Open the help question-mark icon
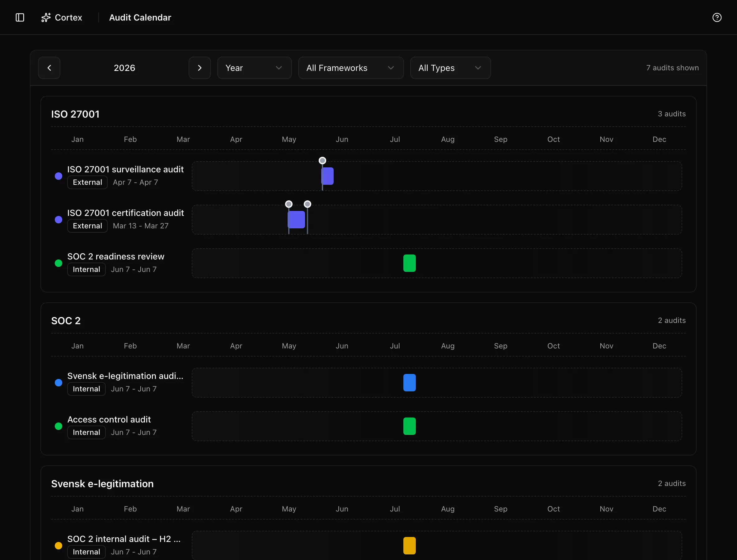The image size is (737, 560). tap(717, 17)
